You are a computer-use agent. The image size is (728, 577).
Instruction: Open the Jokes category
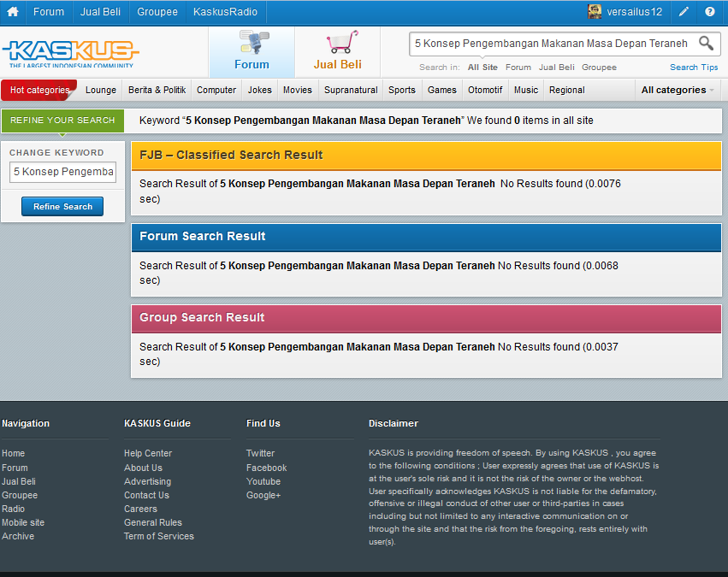tap(259, 90)
